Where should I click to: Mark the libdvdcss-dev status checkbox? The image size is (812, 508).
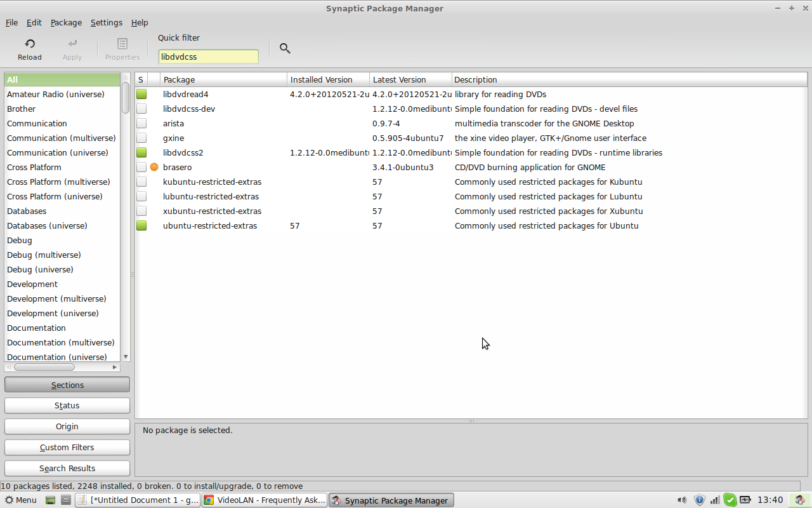tap(141, 109)
